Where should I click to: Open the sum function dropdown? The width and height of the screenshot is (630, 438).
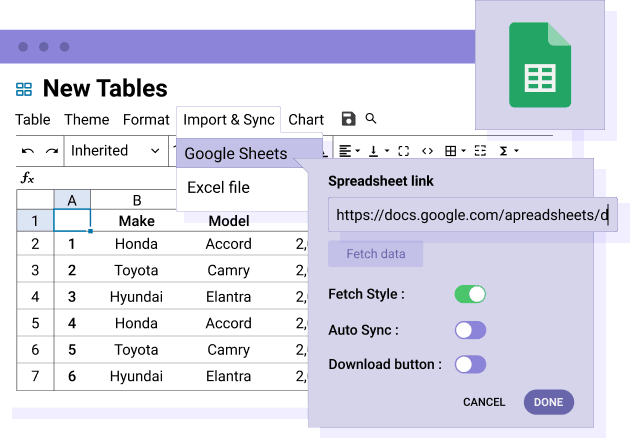508,151
